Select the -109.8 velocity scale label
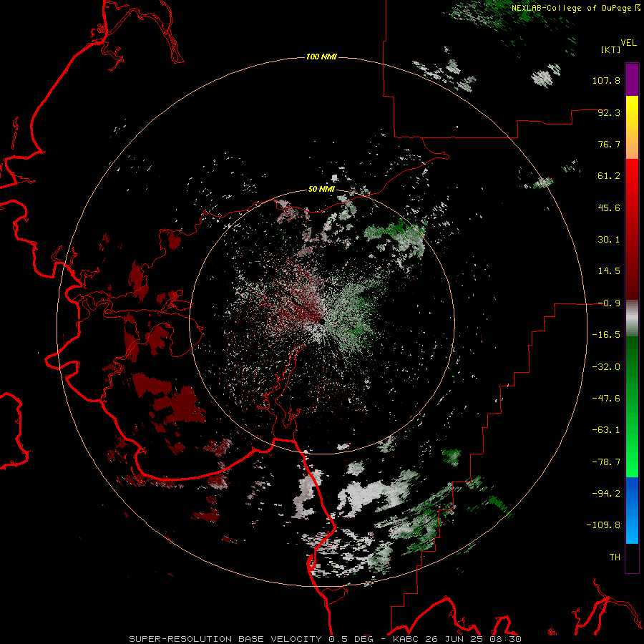The height and width of the screenshot is (644, 644). [x=603, y=525]
